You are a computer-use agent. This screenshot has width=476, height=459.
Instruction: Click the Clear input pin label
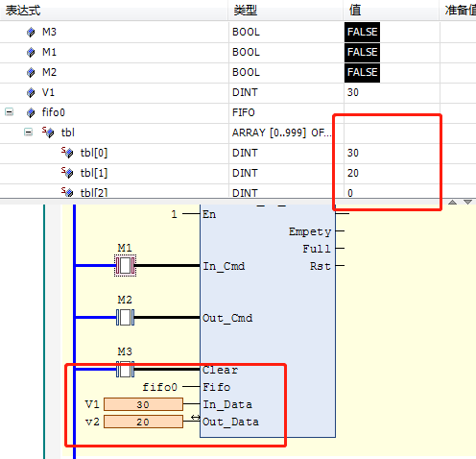point(221,370)
